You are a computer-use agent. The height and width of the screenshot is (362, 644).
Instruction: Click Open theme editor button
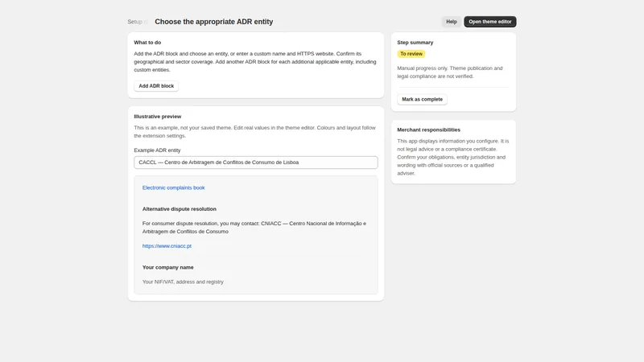[490, 22]
